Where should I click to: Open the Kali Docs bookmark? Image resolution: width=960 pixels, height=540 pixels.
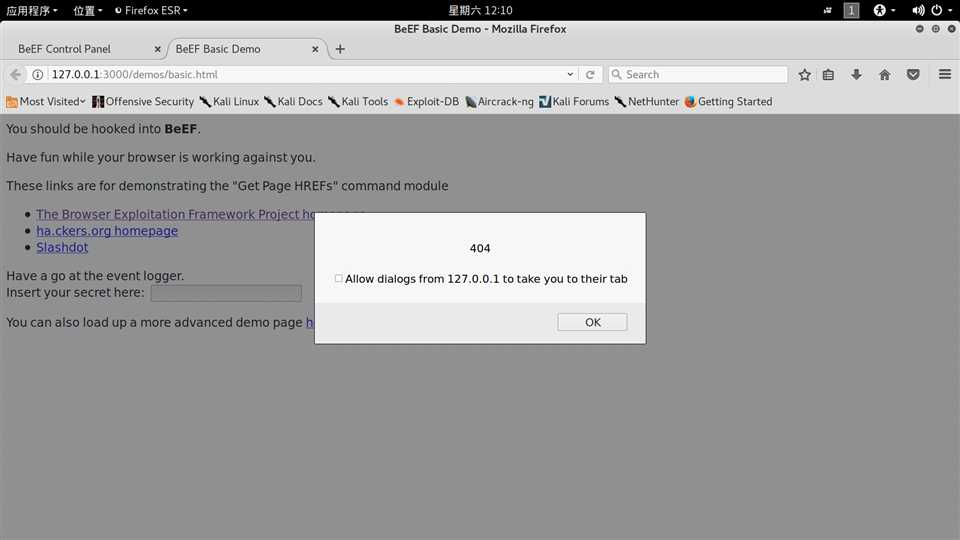click(293, 102)
